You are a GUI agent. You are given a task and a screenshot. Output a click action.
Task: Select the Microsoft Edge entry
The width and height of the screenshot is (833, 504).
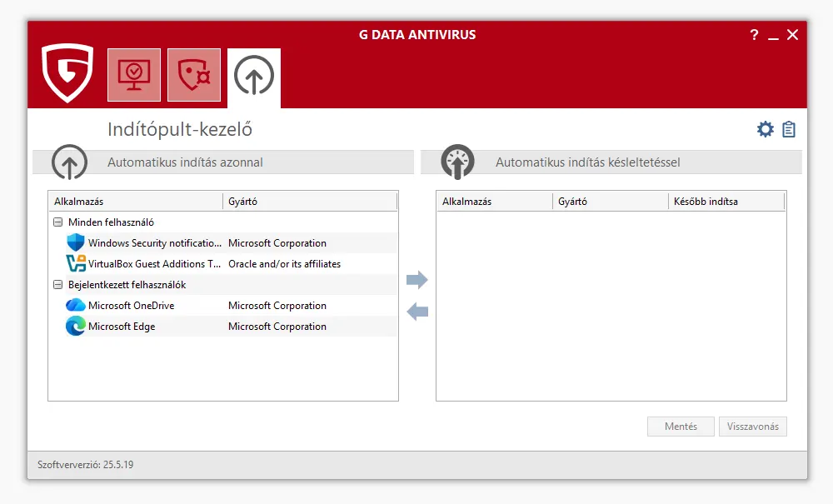(x=122, y=327)
